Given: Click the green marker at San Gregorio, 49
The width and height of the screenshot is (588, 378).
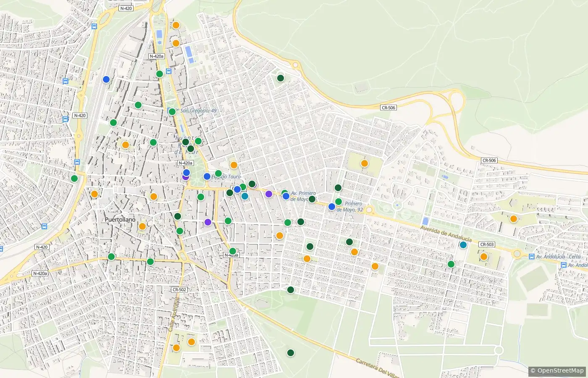Looking at the screenshot, I should click(x=172, y=112).
